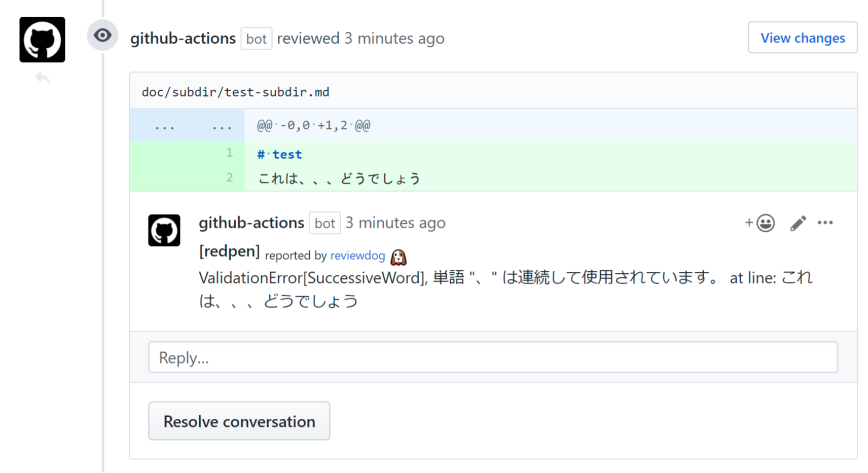Click the github-actions name in the comment
Viewport: 868px width, 473px height.
click(x=251, y=223)
